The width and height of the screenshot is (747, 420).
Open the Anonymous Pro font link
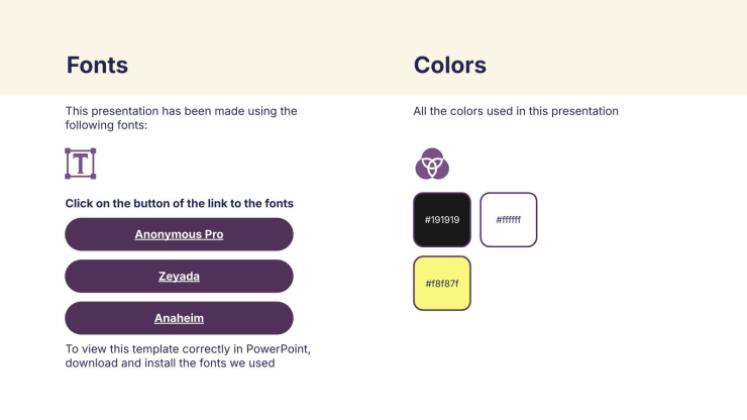click(179, 234)
